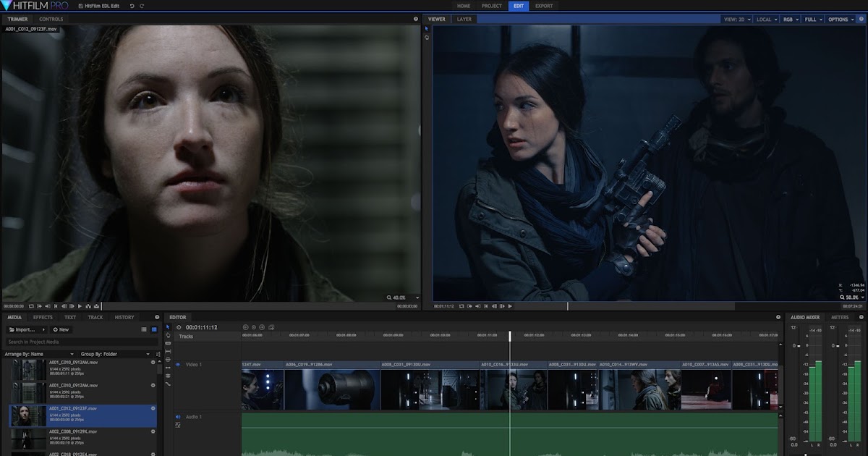Click the New media button
This screenshot has width=868, height=456.
click(61, 329)
